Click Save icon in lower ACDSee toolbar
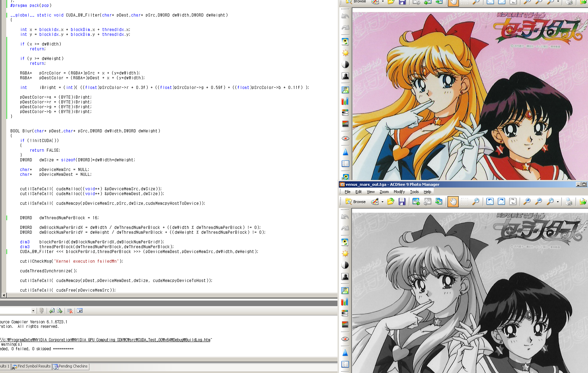The height and width of the screenshot is (373, 588). point(402,202)
